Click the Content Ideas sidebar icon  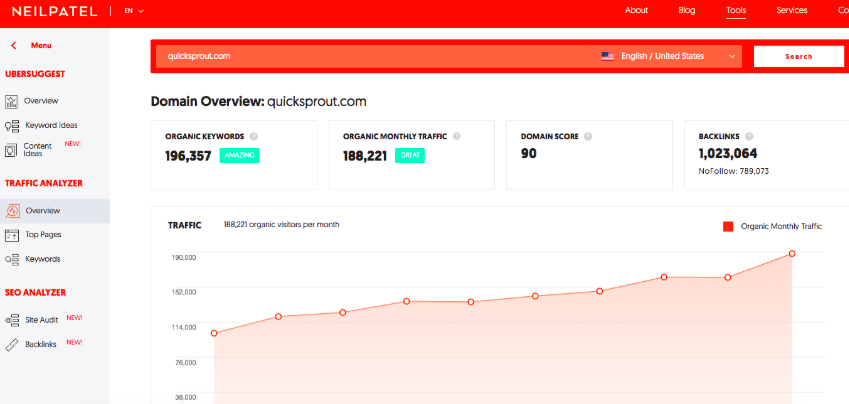click(12, 150)
